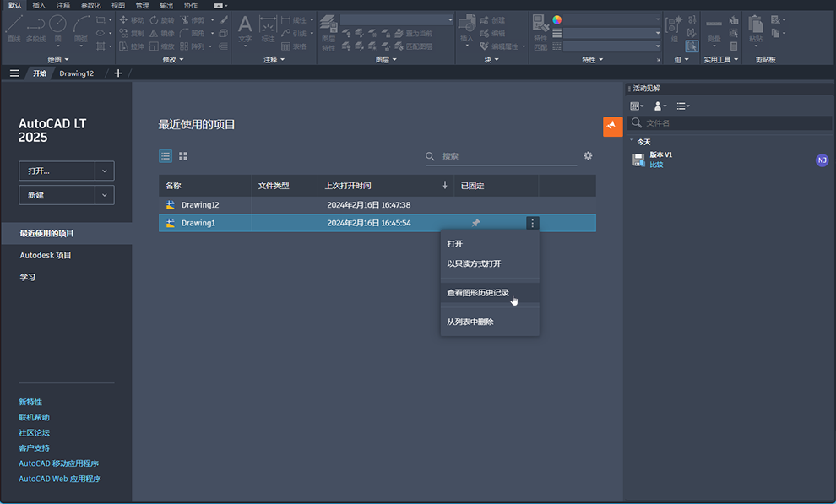The width and height of the screenshot is (836, 504).
Task: Expand the 绘图 panel
Action: [x=58, y=60]
